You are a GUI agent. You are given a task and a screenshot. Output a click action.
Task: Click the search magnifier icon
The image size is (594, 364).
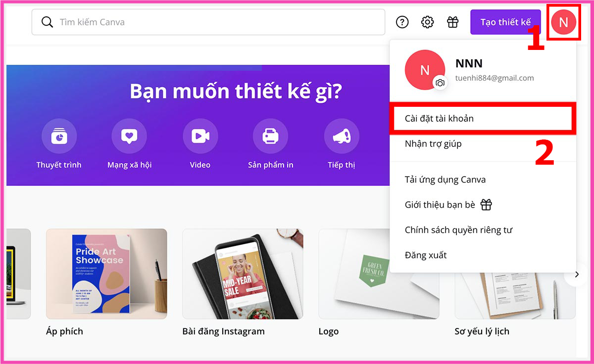coord(47,22)
